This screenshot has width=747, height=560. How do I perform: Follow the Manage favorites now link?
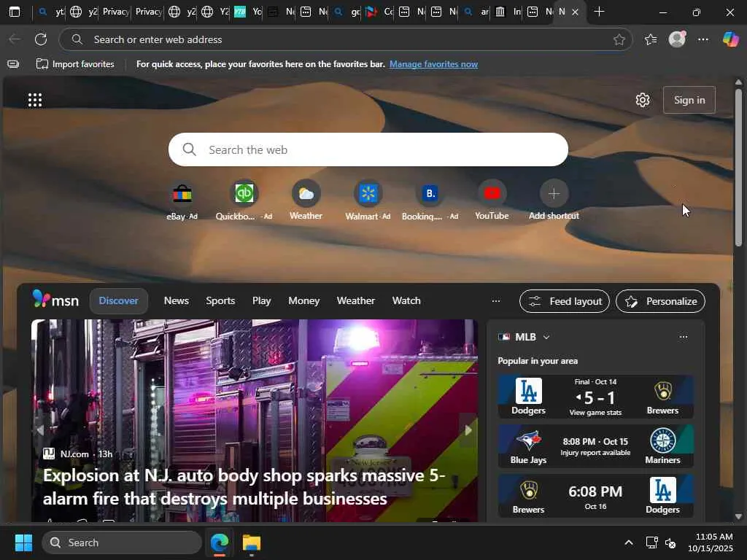[433, 64]
